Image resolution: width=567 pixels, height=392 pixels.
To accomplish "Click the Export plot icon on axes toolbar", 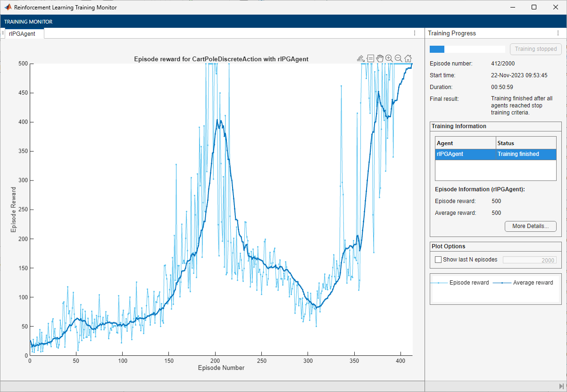I will tap(361, 58).
